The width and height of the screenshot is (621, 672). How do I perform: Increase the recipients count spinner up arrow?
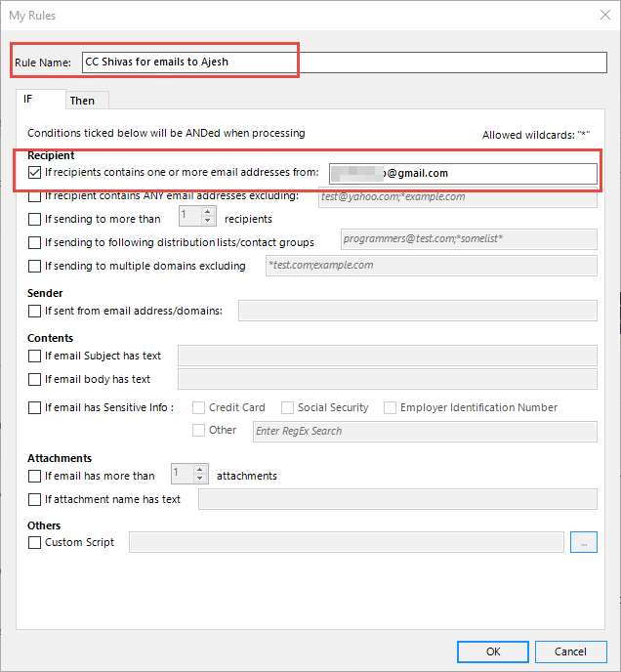(207, 212)
